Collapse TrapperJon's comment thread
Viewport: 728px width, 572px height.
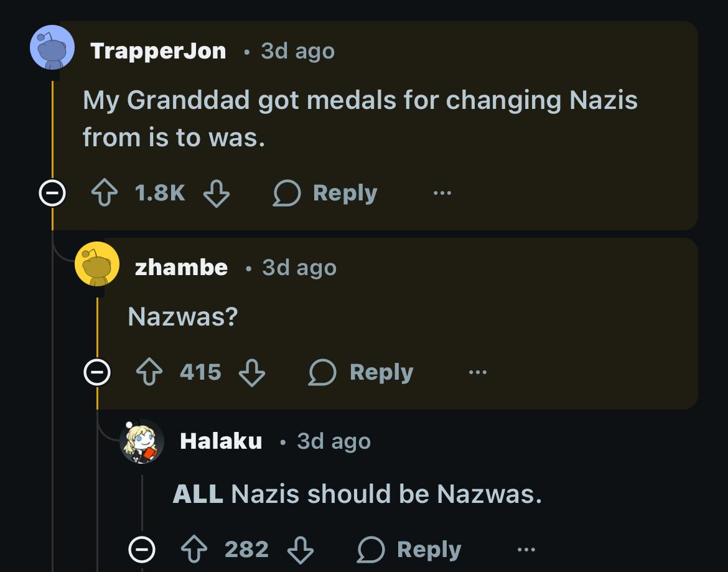pyautogui.click(x=52, y=194)
